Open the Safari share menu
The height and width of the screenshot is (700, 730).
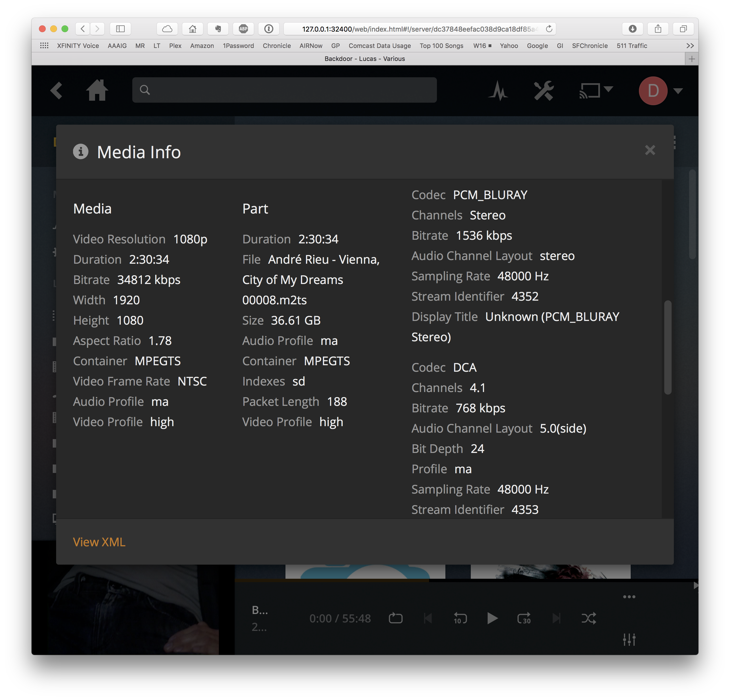pos(658,29)
